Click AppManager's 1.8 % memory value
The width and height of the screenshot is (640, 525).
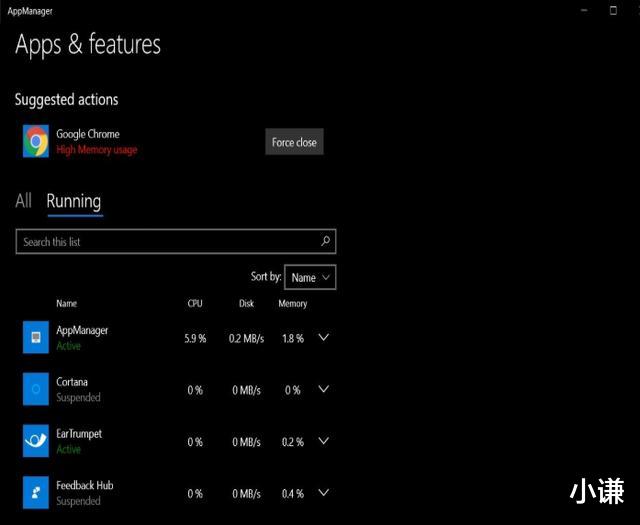(x=293, y=338)
